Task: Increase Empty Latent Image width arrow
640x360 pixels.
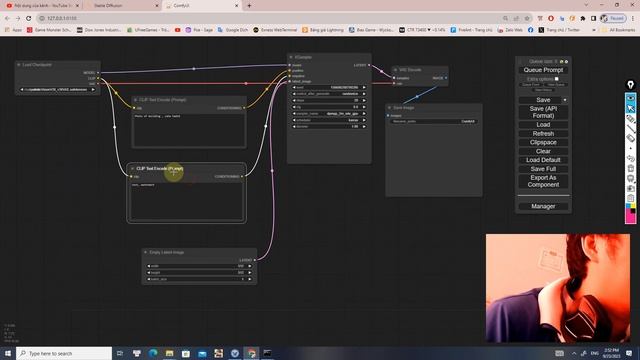Action: pos(250,266)
